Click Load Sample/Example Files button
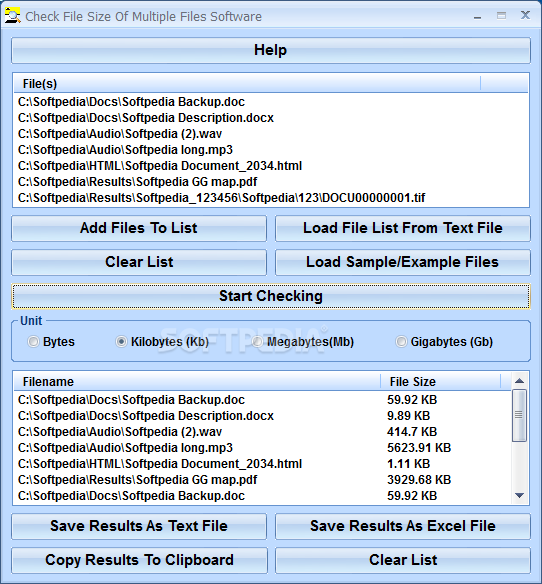Image resolution: width=542 pixels, height=584 pixels. pos(403,262)
